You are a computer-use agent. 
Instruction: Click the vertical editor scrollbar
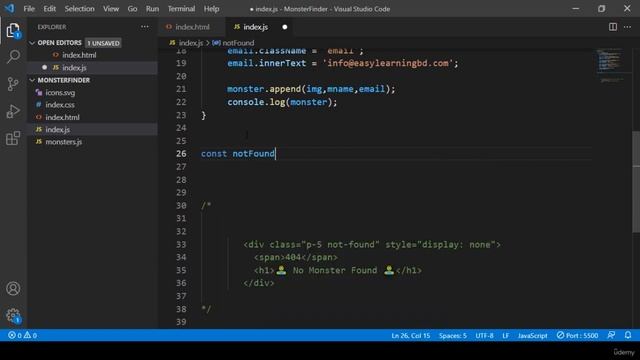[636, 182]
